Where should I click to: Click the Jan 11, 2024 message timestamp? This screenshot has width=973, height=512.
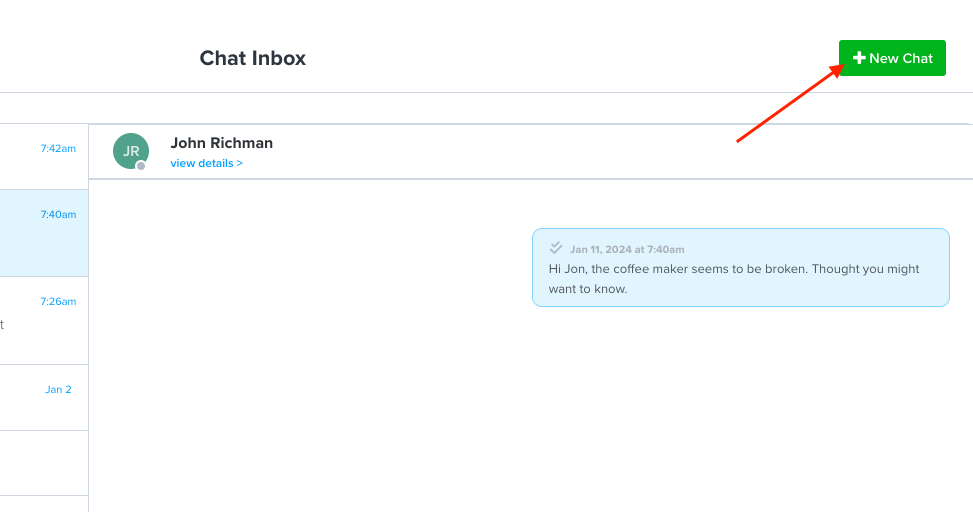tap(627, 249)
